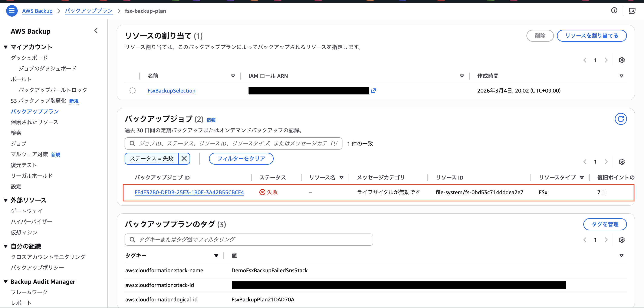Open バックアッププラン in the sidebar
The image size is (644, 308).
click(35, 111)
